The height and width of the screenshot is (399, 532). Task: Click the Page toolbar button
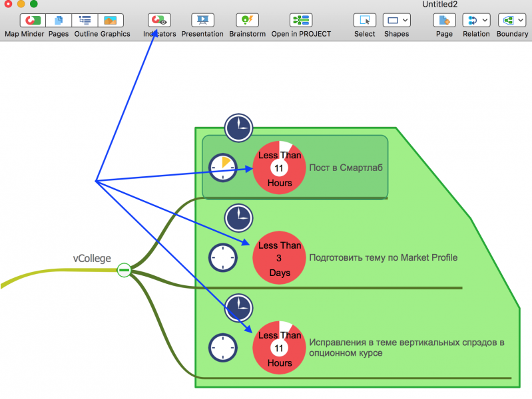pos(444,21)
